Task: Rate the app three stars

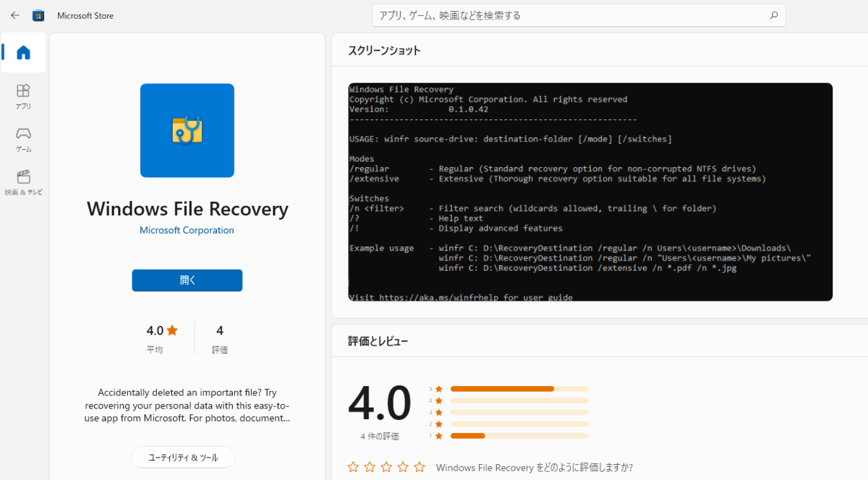Action: [x=386, y=467]
